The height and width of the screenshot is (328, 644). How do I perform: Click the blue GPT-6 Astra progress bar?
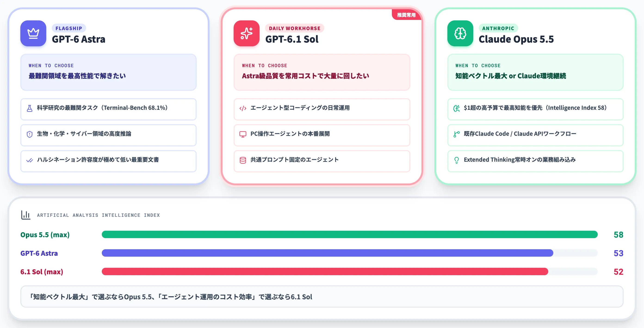328,253
